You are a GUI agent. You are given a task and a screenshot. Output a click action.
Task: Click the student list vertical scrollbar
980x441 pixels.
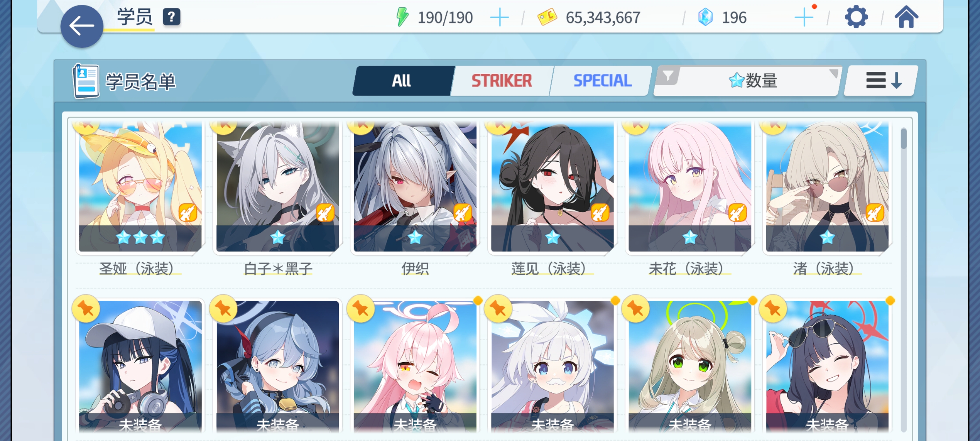(x=904, y=280)
